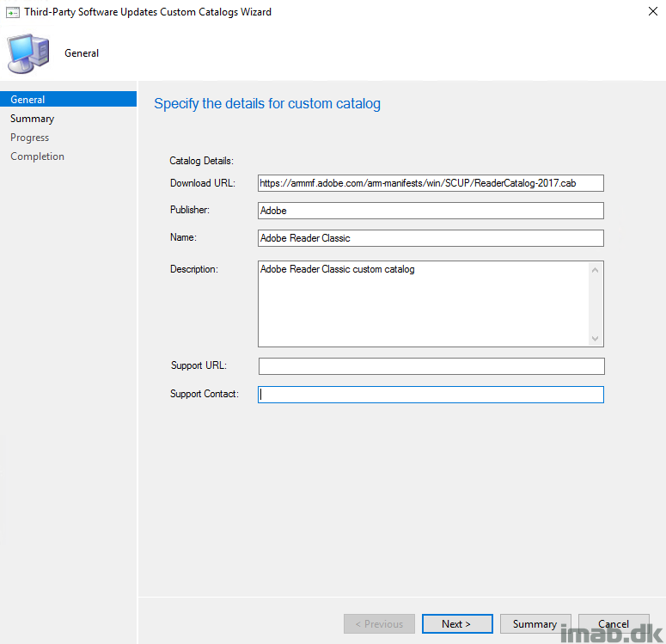666x644 pixels.
Task: Click the Description scrollbar down arrow
Action: click(x=595, y=339)
